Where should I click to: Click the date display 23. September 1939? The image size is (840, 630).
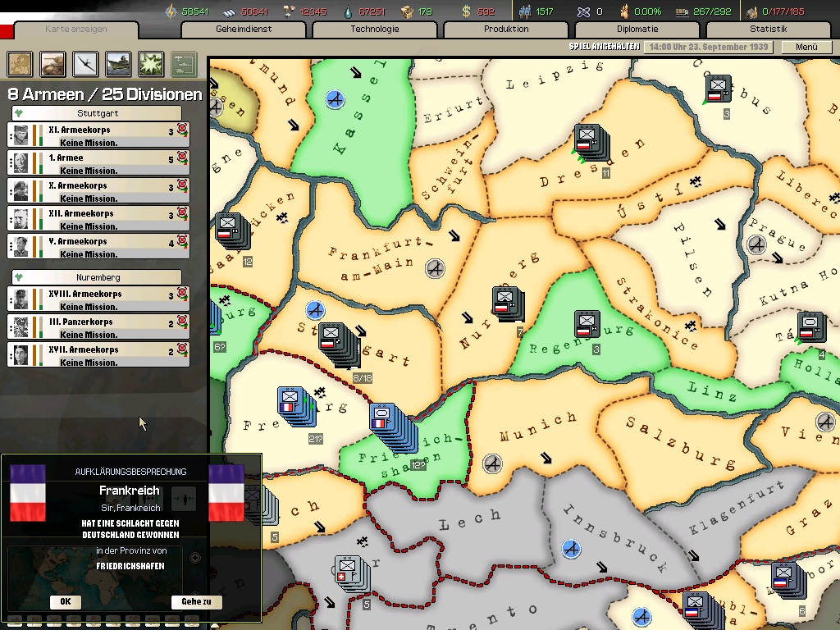pyautogui.click(x=709, y=47)
